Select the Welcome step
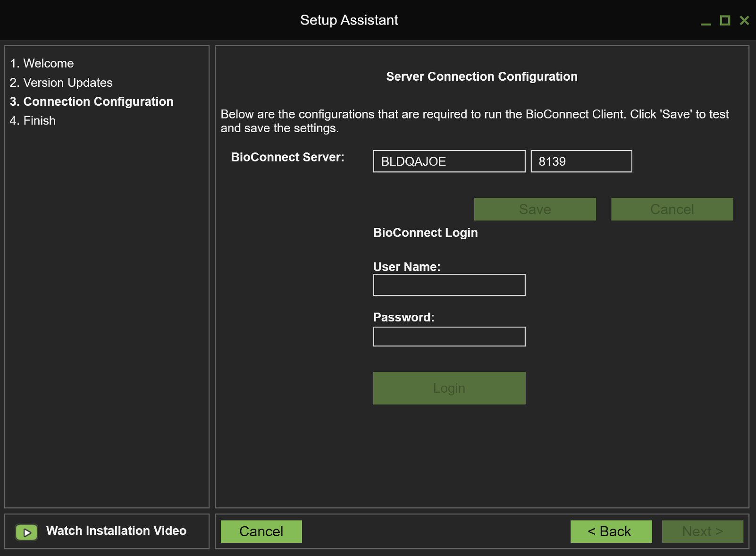This screenshot has width=756, height=556. click(42, 63)
